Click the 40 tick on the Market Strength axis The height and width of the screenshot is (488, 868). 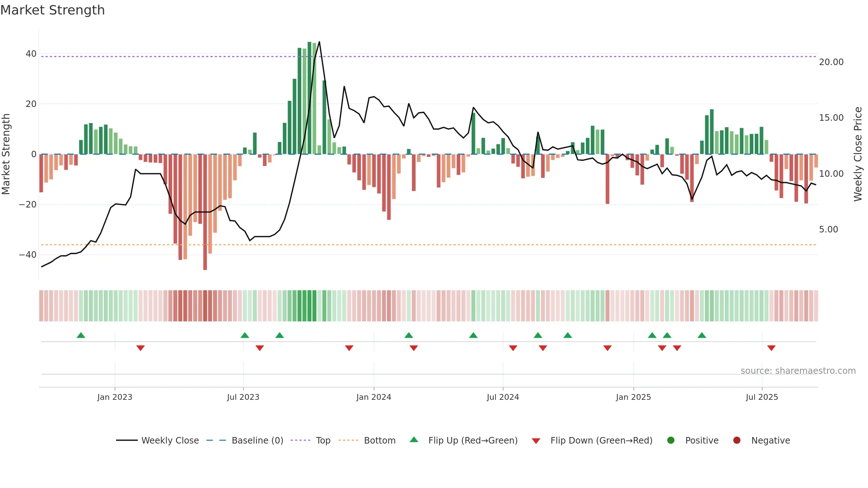[x=31, y=54]
